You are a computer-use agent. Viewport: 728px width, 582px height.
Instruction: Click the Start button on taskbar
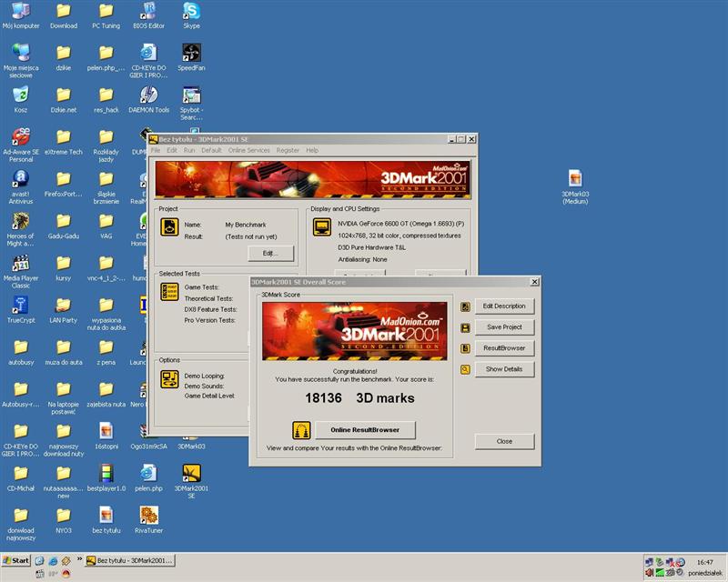tap(15, 560)
